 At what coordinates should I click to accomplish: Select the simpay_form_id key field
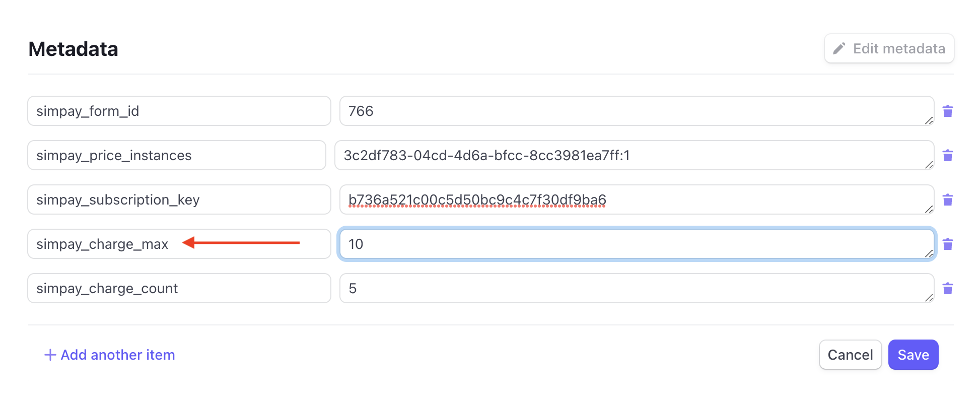[179, 111]
